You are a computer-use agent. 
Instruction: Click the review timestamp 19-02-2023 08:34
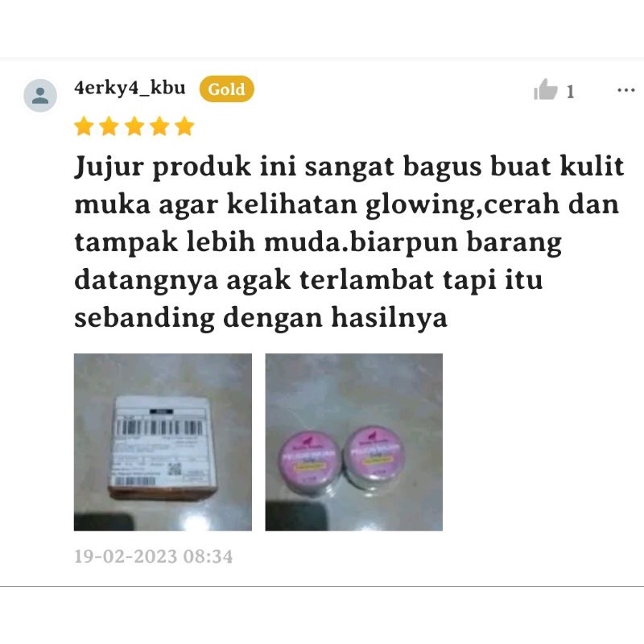(x=154, y=556)
